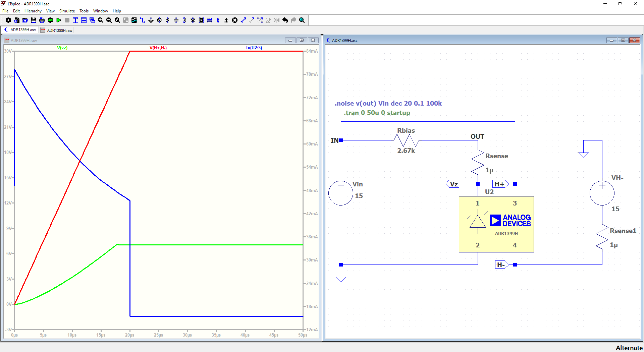This screenshot has height=352, width=644.
Task: Print using the printer toolbar icon
Action: pos(42,20)
